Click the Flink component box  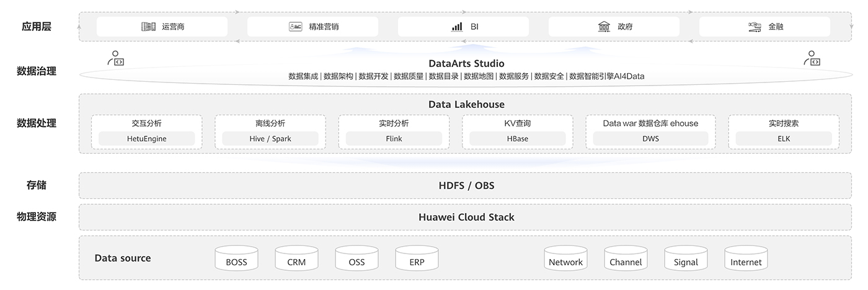(394, 139)
